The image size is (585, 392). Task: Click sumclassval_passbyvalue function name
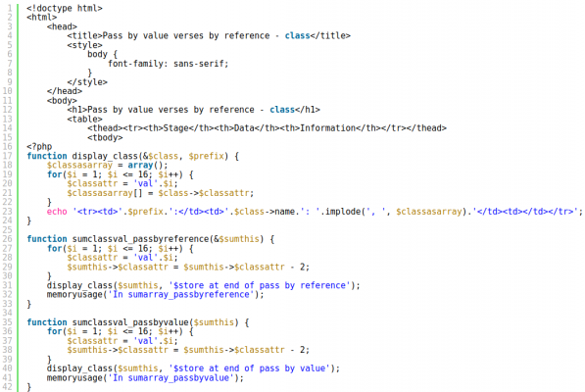[130, 322]
